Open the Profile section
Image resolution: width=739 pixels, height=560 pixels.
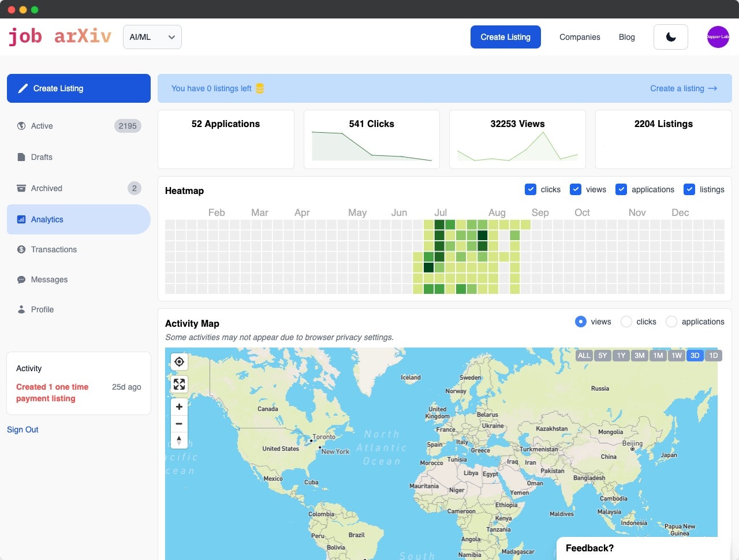coord(79,309)
